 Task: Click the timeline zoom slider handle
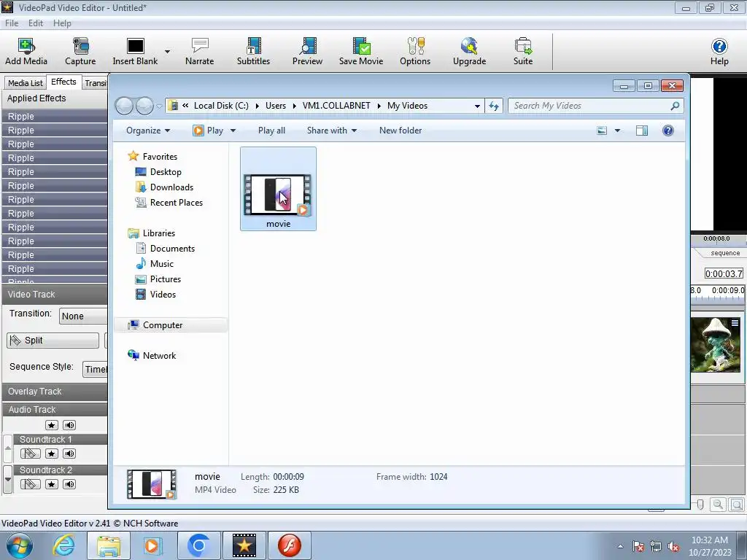pyautogui.click(x=700, y=504)
